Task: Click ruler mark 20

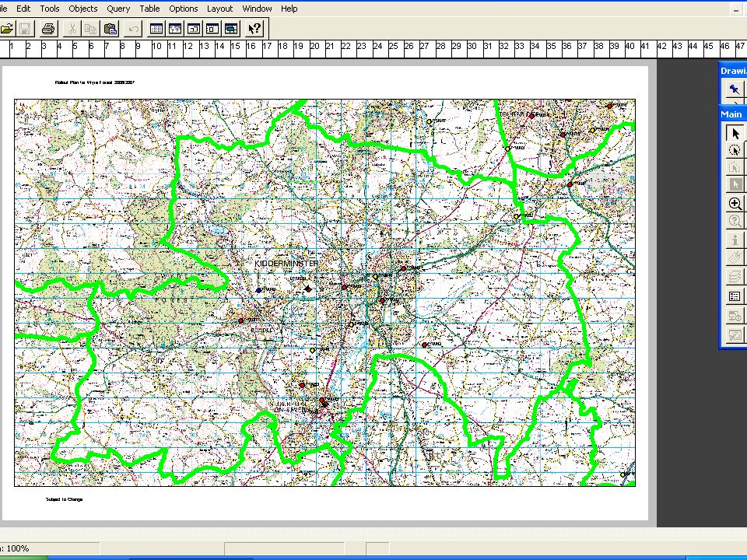Action: pos(314,46)
